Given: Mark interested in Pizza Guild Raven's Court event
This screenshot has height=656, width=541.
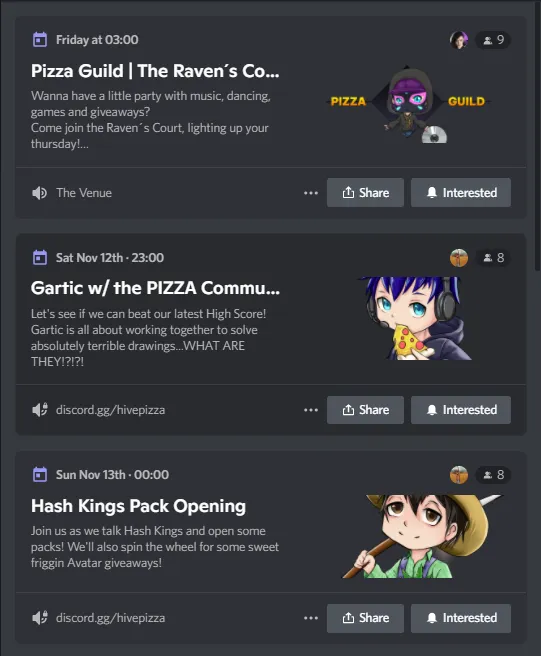Looking at the screenshot, I should [461, 192].
